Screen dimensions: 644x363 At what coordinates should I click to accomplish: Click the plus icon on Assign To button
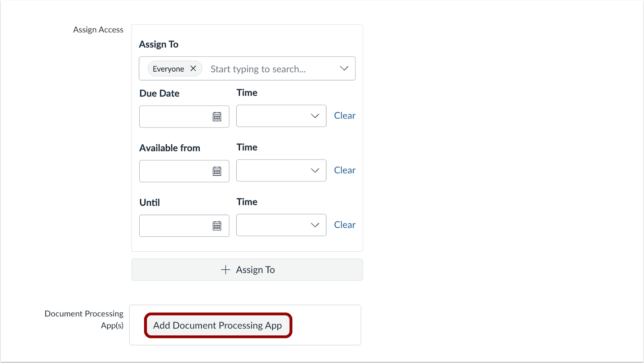coord(225,270)
